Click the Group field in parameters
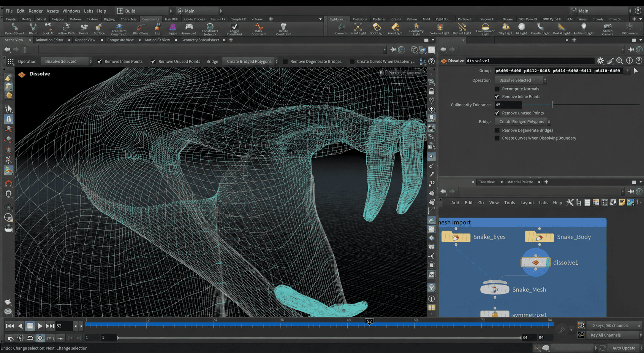The width and height of the screenshot is (644, 353). tap(558, 71)
